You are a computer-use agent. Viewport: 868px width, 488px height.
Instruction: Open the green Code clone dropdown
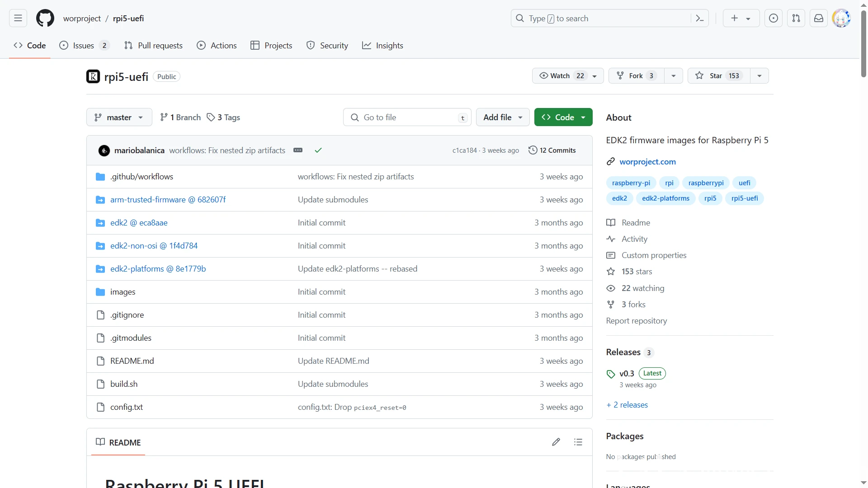pyautogui.click(x=563, y=117)
